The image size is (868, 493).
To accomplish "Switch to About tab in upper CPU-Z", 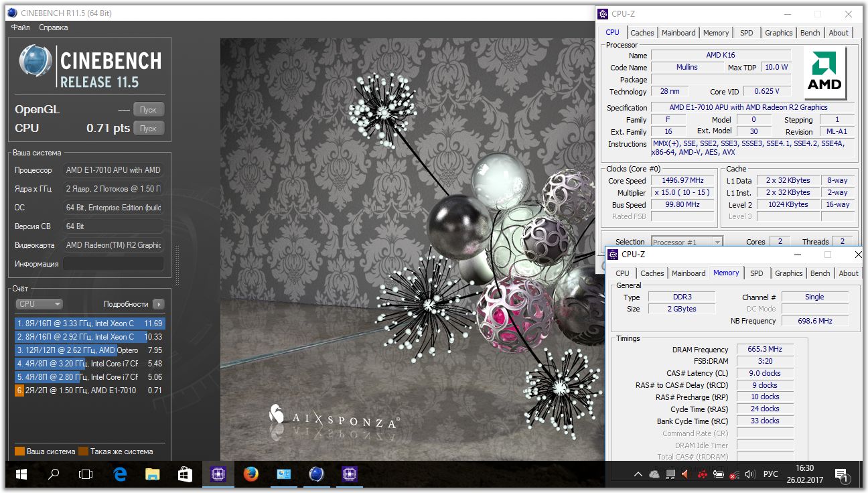I will [x=839, y=33].
